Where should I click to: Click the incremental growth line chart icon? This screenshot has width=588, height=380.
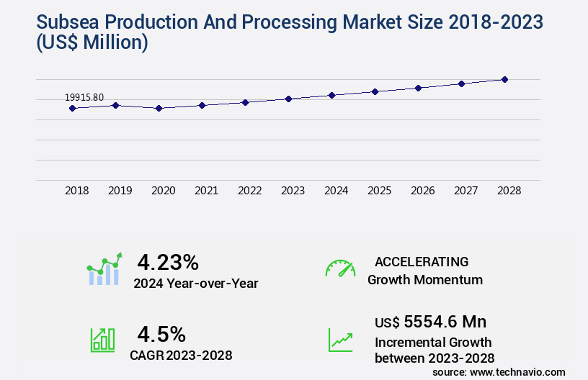click(x=340, y=340)
